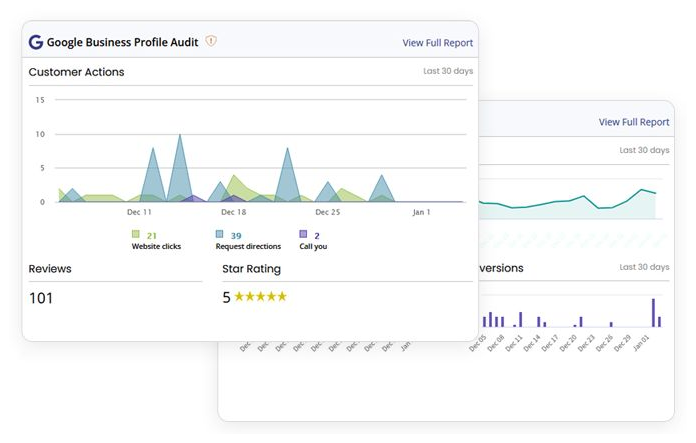Select the Website clicks legend label
Viewport: 696px width, 443px height.
coord(156,246)
